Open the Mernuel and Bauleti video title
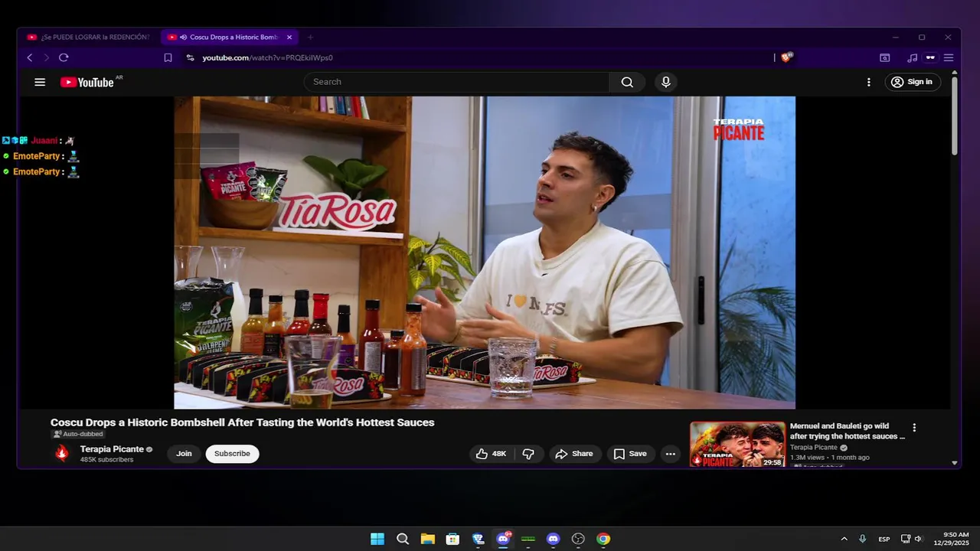The height and width of the screenshot is (551, 980). click(847, 431)
